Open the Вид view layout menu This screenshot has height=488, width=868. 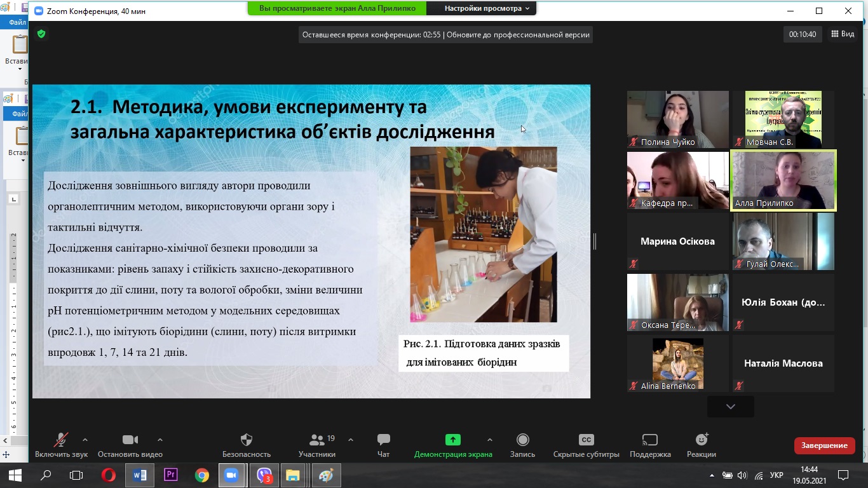pos(843,34)
